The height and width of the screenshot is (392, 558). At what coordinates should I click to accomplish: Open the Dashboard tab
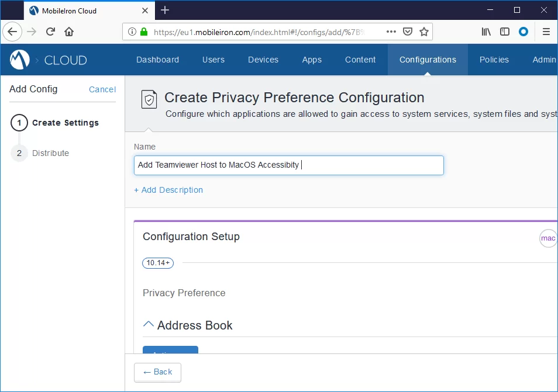157,60
